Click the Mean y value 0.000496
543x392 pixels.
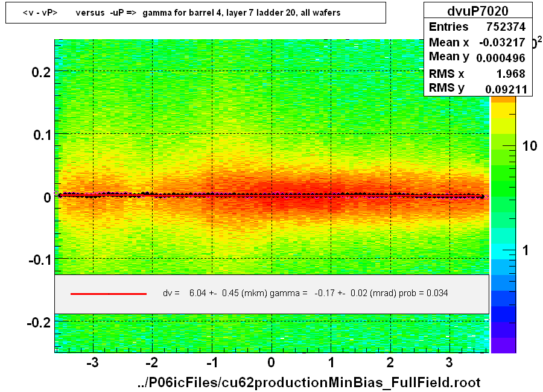coord(501,58)
